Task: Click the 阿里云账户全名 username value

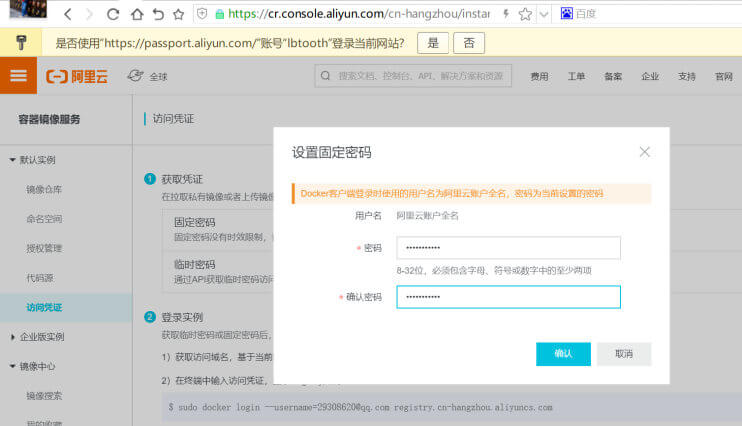Action: click(427, 216)
